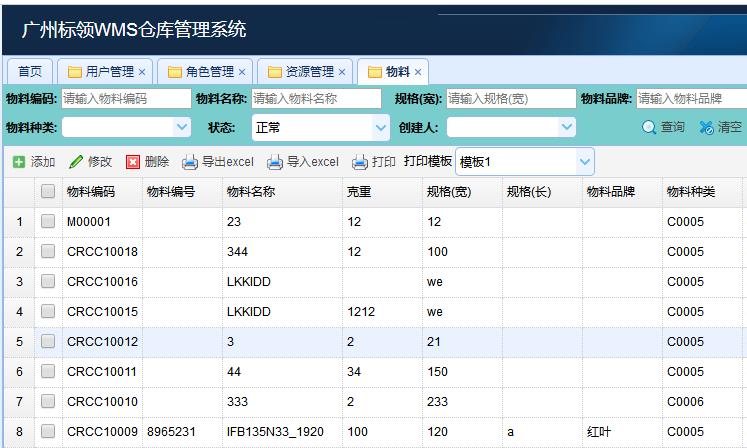Check the row for M00001
The image size is (747, 448).
pyautogui.click(x=48, y=222)
